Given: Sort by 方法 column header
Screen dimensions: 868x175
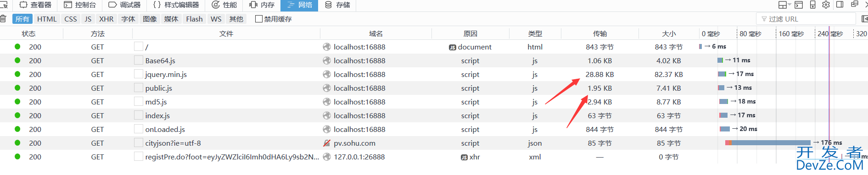Looking at the screenshot, I should [98, 33].
